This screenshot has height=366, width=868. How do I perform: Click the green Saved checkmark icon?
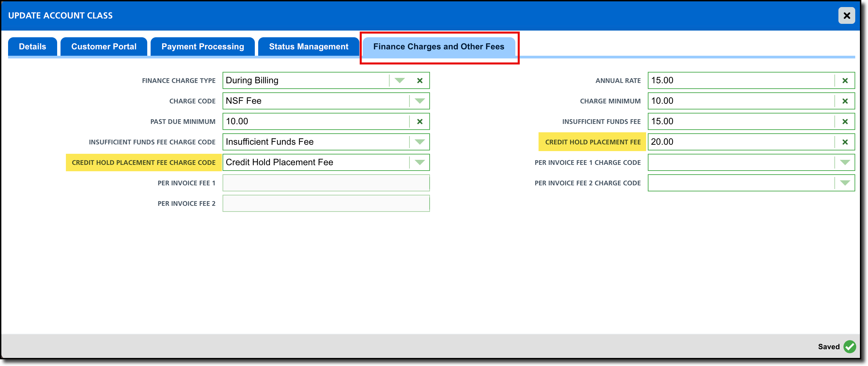click(x=849, y=347)
